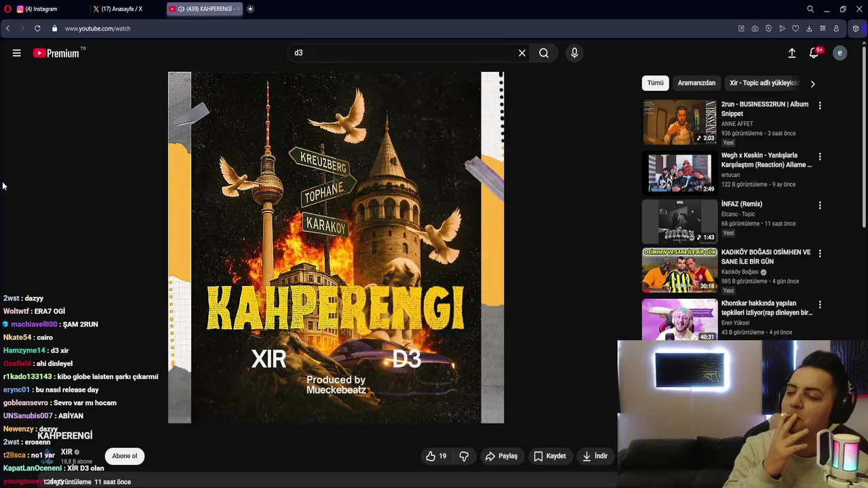This screenshot has width=868, height=488.
Task: Open the browser downloads icon
Action: pyautogui.click(x=809, y=28)
